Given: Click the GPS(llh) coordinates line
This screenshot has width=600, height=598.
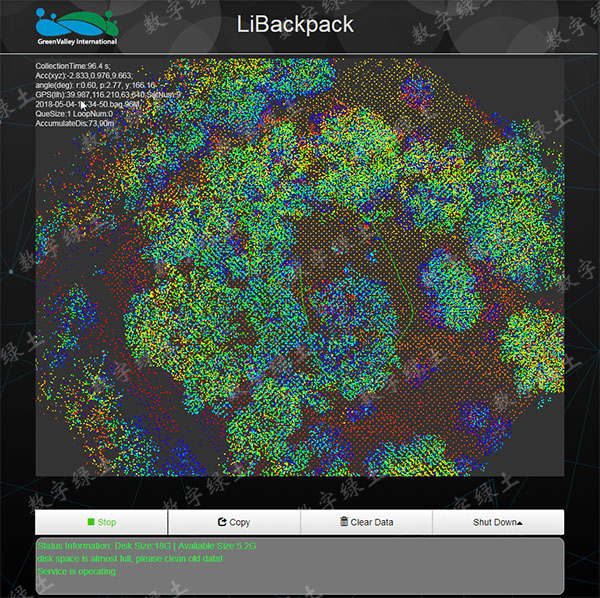Looking at the screenshot, I should click(x=108, y=95).
